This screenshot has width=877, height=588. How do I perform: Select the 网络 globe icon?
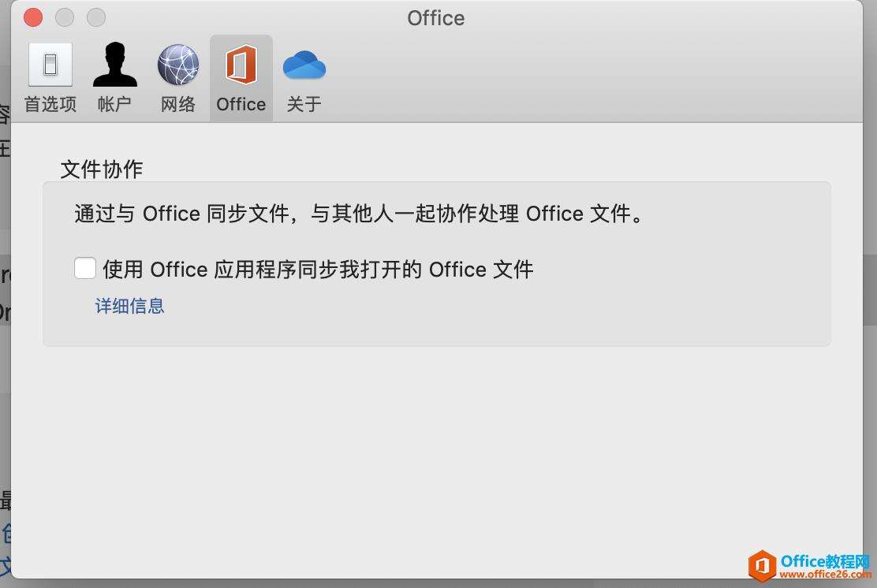177,65
